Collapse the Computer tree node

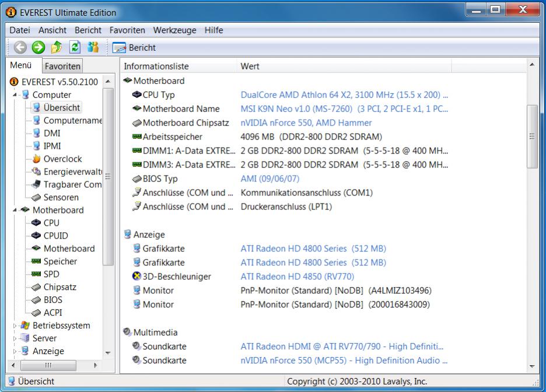click(x=15, y=94)
